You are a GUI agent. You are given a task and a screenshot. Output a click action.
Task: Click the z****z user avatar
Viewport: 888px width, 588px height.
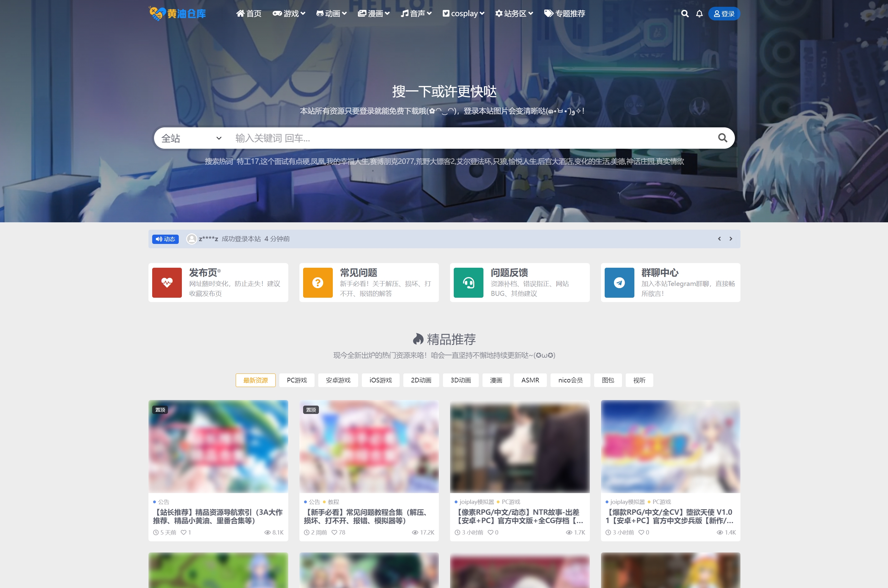(x=192, y=239)
